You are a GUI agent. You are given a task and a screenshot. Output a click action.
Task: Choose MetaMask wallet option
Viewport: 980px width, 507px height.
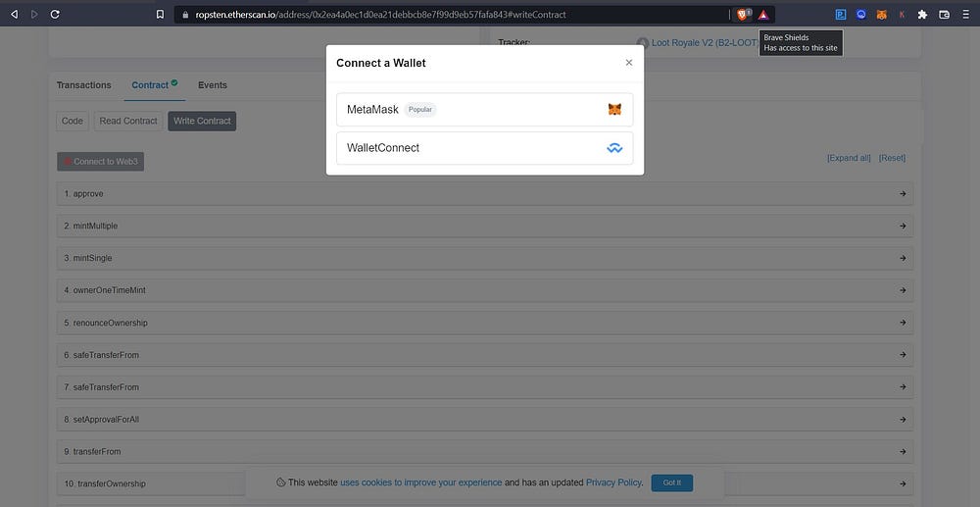(x=485, y=110)
